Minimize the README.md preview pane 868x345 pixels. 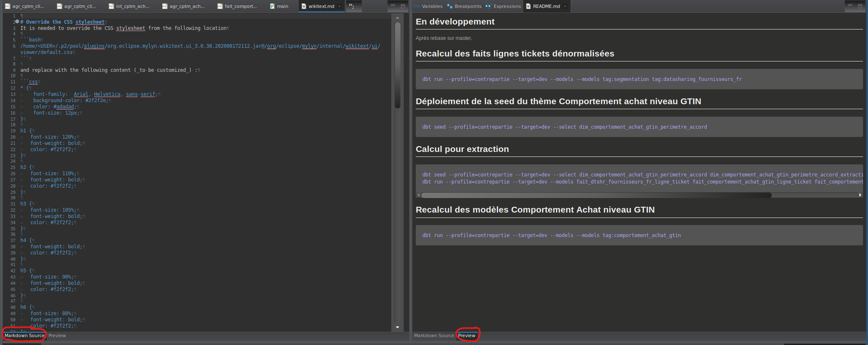coord(850,6)
